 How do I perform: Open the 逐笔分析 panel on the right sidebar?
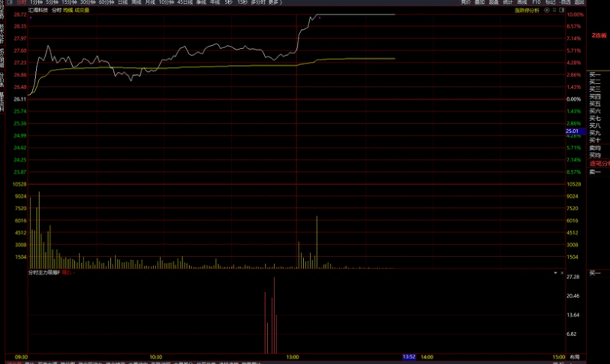click(x=599, y=163)
